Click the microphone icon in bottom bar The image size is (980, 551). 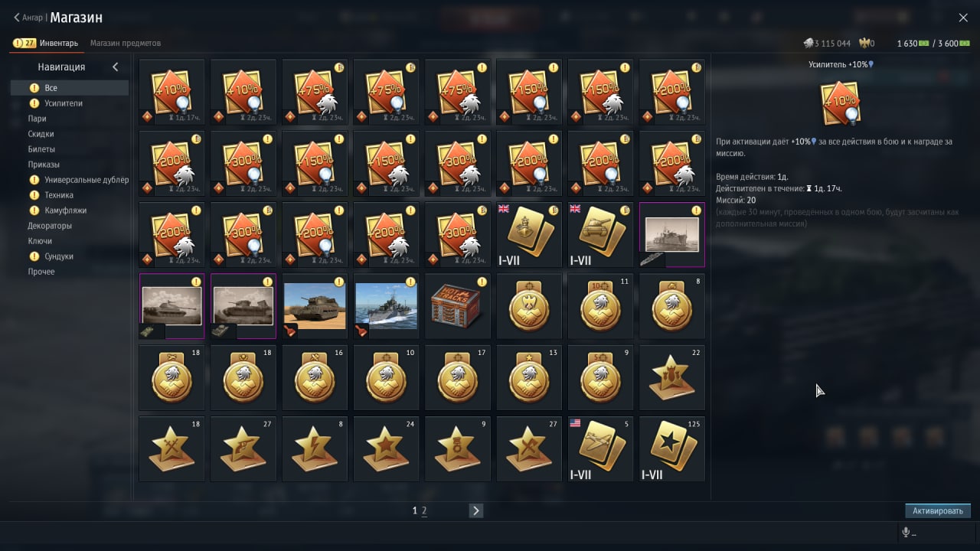(x=906, y=533)
